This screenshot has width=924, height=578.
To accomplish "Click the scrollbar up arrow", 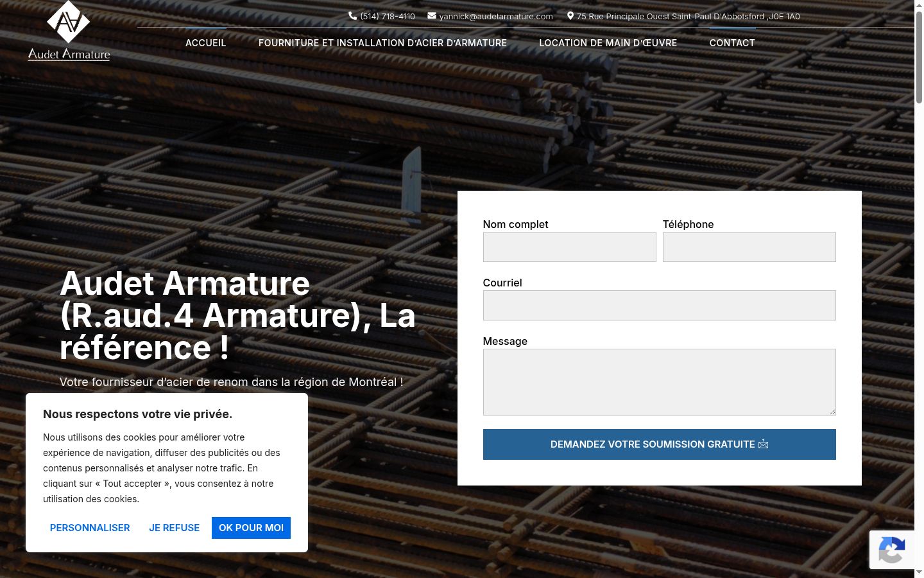I will tap(919, 5).
